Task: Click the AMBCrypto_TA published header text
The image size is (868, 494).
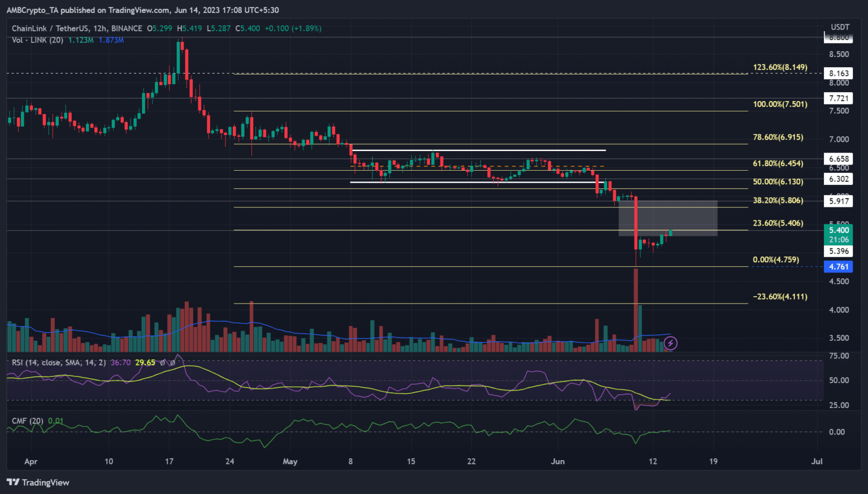Action: (x=142, y=10)
